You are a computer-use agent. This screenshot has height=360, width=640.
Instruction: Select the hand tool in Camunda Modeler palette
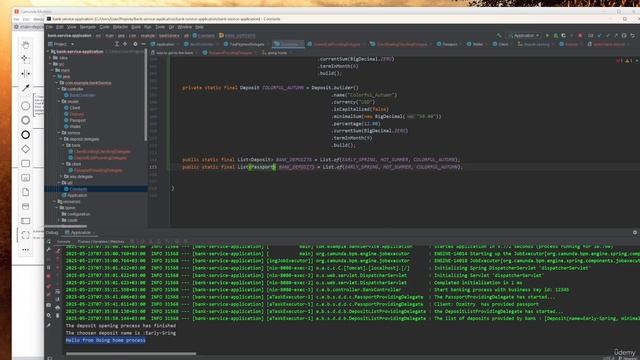pyautogui.click(x=25, y=44)
